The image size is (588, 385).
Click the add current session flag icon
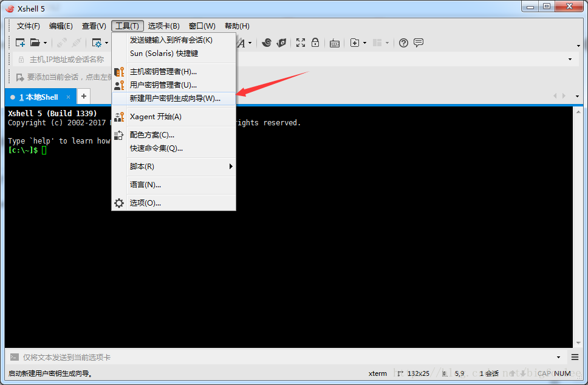point(20,77)
